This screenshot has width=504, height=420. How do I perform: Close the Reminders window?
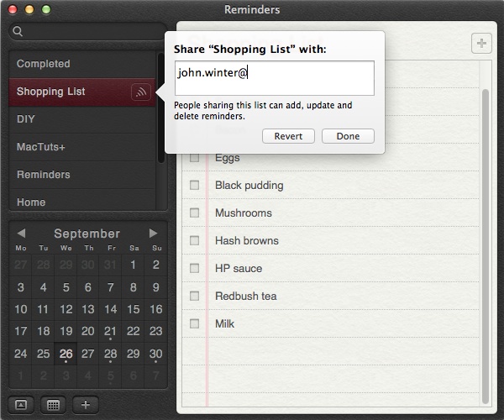tap(13, 9)
